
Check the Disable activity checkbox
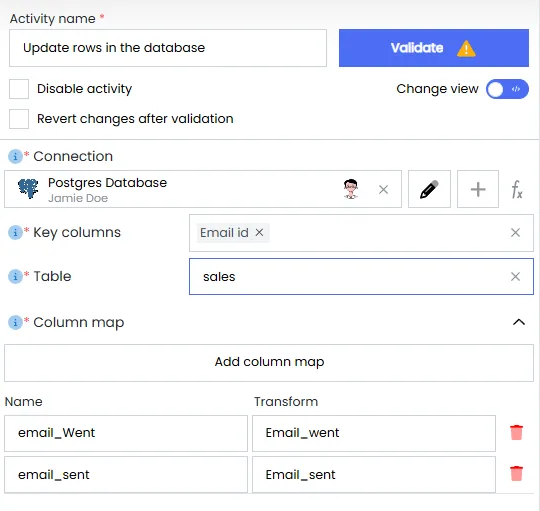pos(19,89)
